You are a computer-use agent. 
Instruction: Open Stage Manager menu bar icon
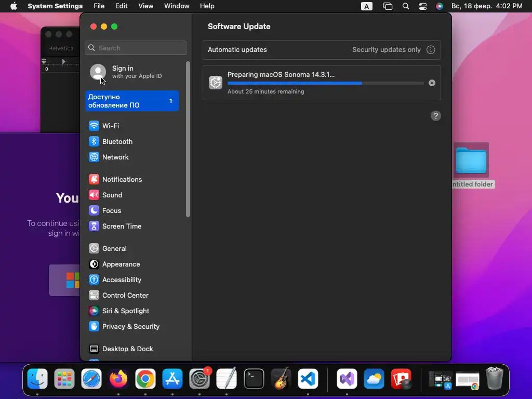coord(388,6)
